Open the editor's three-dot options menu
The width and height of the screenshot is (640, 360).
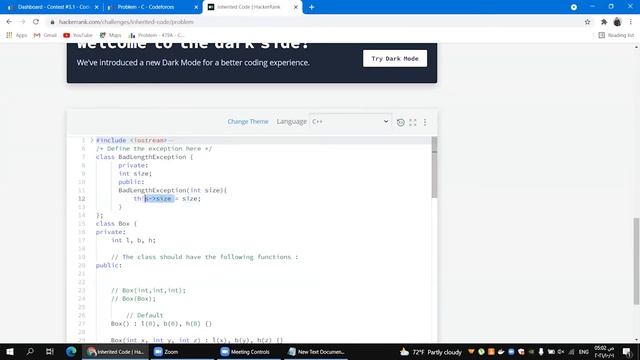(x=425, y=122)
